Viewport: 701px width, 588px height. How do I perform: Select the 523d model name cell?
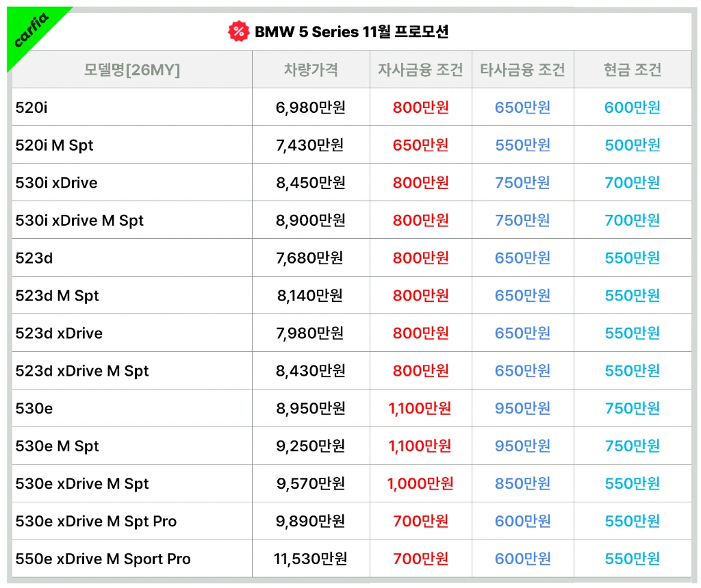34,258
